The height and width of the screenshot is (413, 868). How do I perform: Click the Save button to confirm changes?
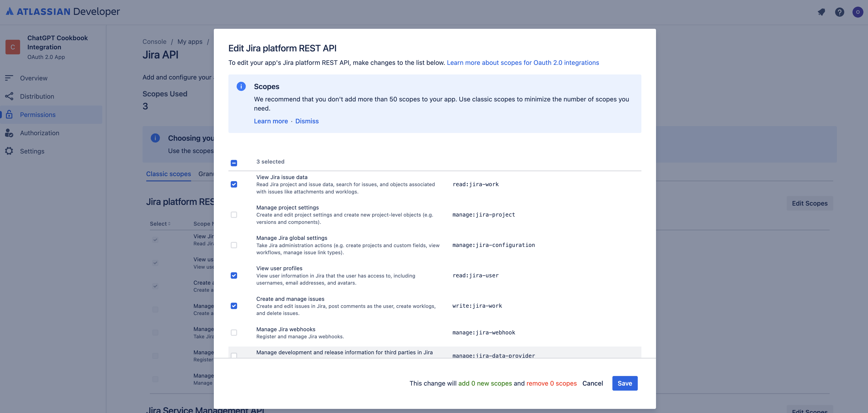(625, 383)
